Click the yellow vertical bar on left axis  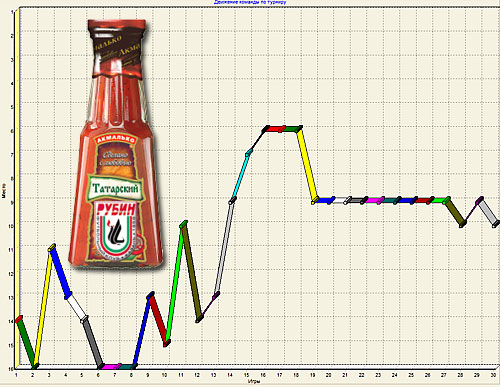17,187
